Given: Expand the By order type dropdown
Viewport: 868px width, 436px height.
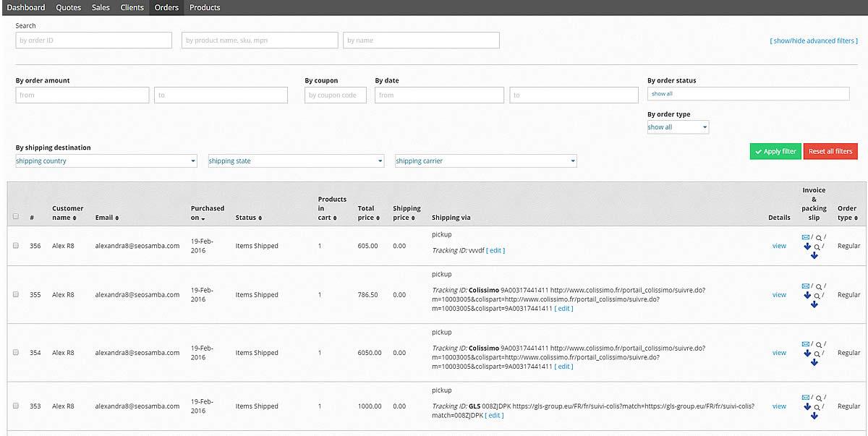Looking at the screenshot, I should point(678,127).
